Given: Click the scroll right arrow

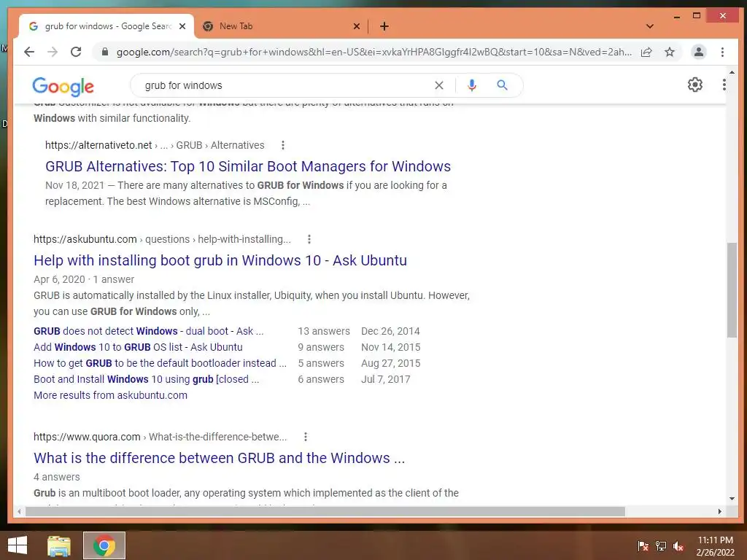Looking at the screenshot, I should 719,511.
